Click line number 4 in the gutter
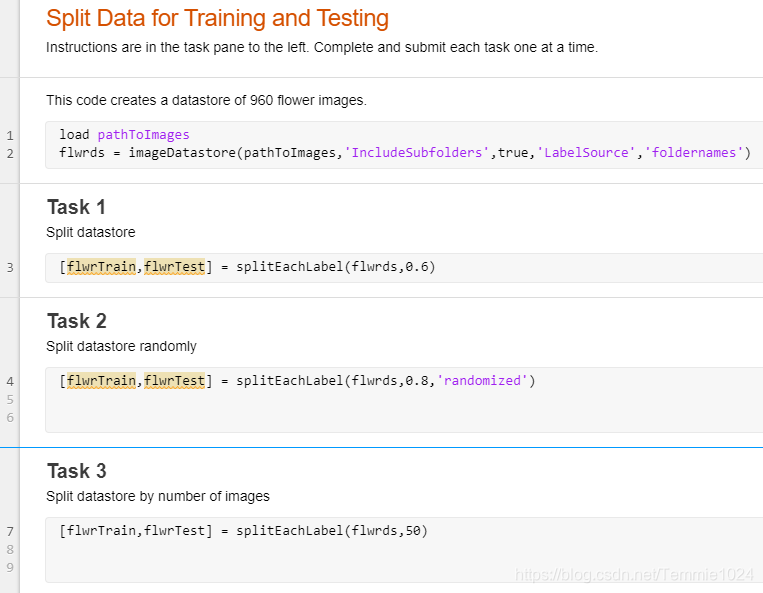The width and height of the screenshot is (763, 593). click(x=10, y=381)
